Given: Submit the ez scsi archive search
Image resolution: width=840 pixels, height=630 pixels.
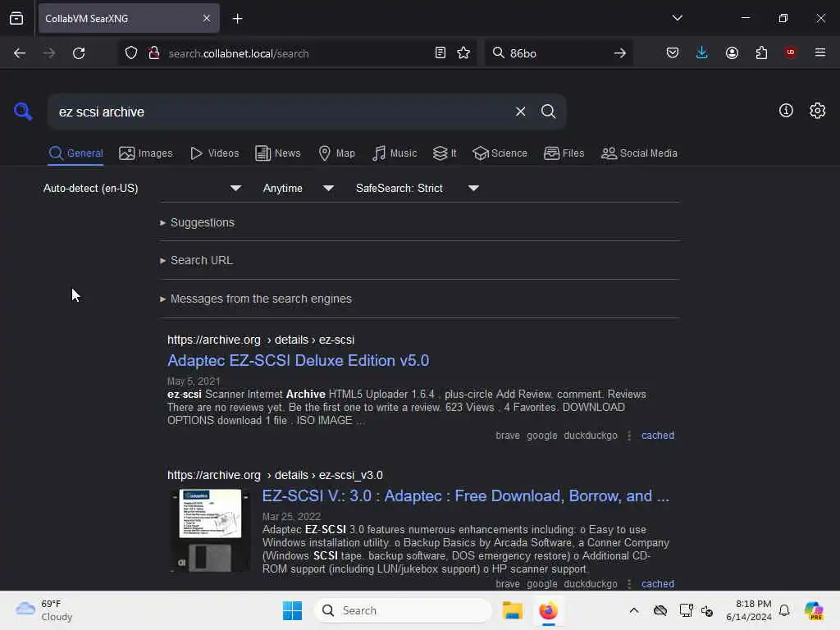Looking at the screenshot, I should coord(548,112).
